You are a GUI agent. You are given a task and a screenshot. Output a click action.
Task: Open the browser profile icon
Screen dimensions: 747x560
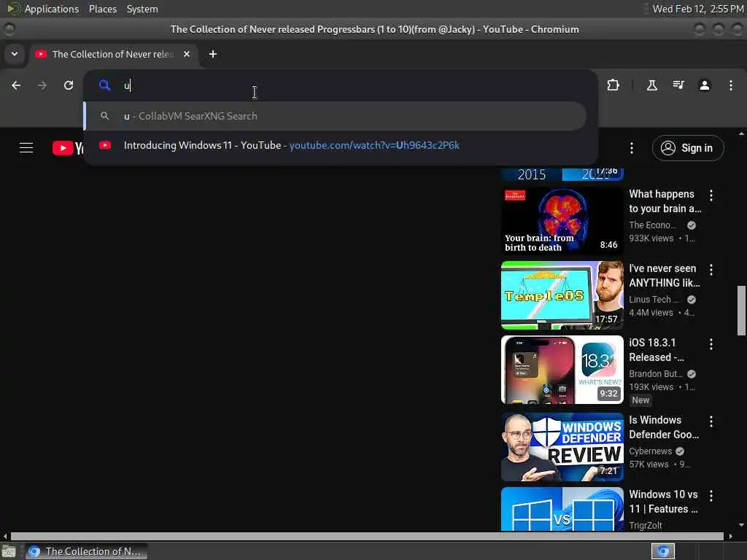point(705,85)
